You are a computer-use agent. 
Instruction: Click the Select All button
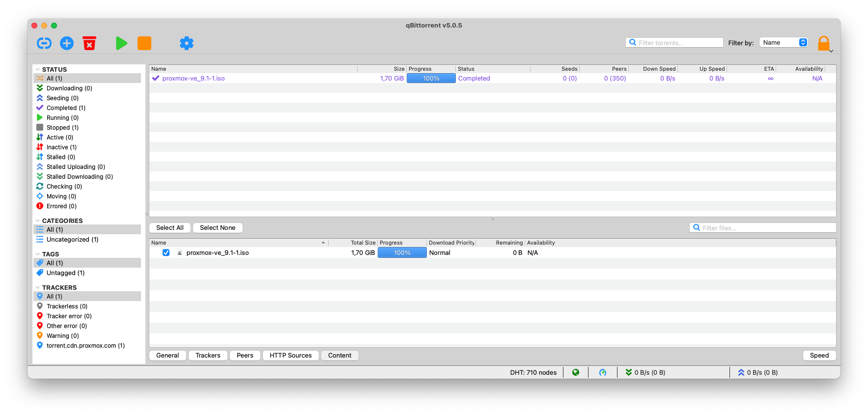pyautogui.click(x=170, y=228)
